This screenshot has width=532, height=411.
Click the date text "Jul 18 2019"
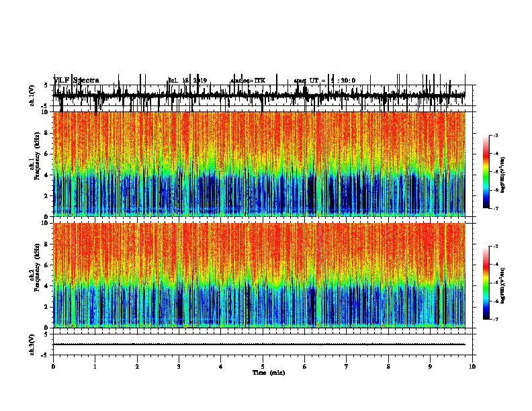187,81
